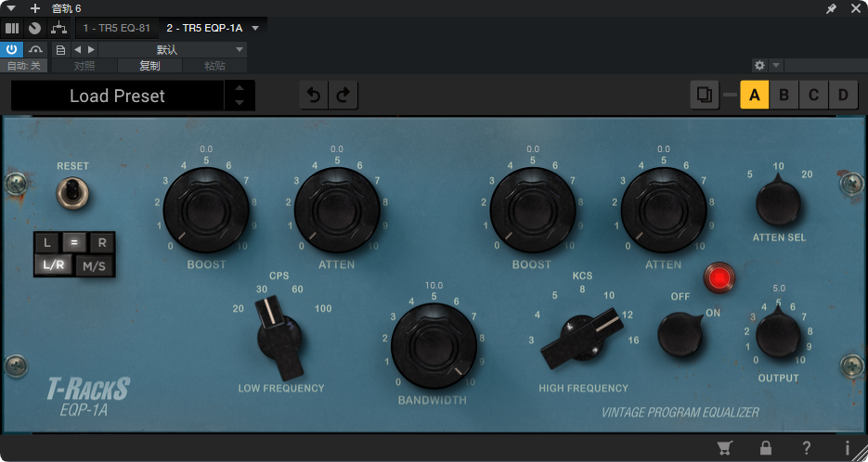Click the low-frequency BOOST knob
The width and height of the screenshot is (868, 462).
click(x=206, y=210)
